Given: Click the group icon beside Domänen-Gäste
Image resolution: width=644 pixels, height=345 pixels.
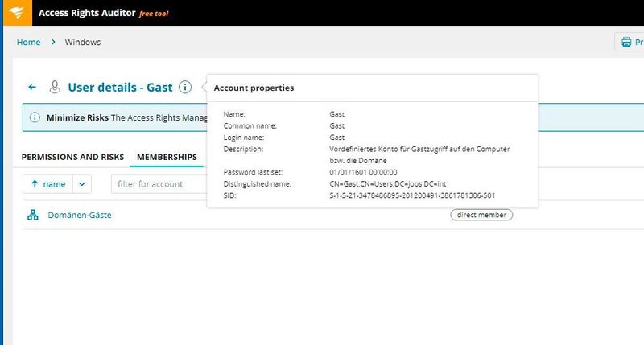Looking at the screenshot, I should point(33,215).
